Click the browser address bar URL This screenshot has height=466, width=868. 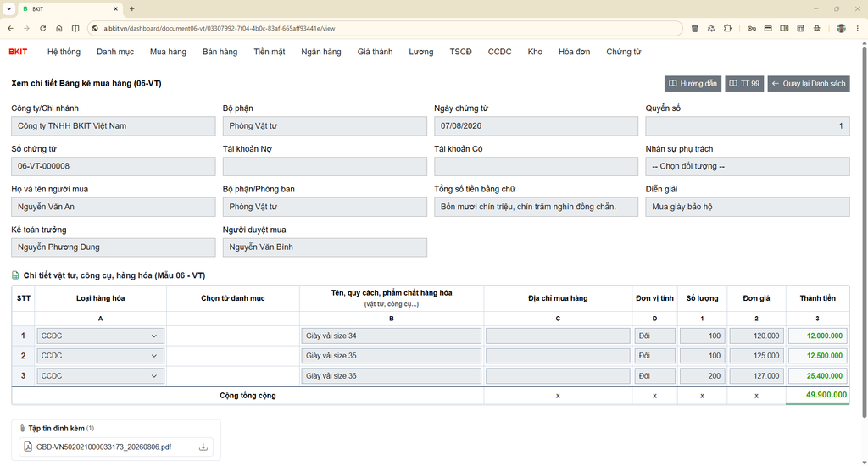point(220,28)
